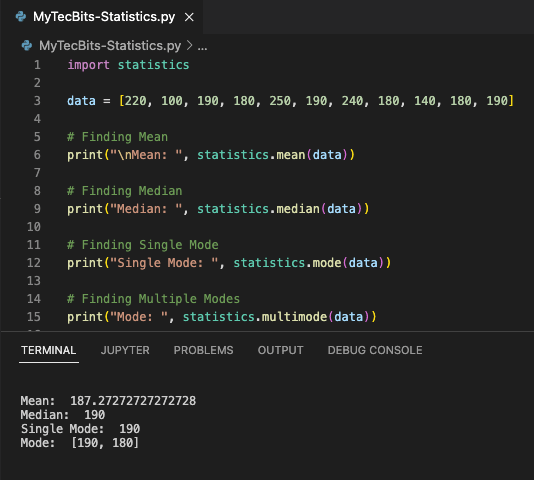Open the JUPYTER panel tab
The width and height of the screenshot is (534, 480).
pos(125,350)
